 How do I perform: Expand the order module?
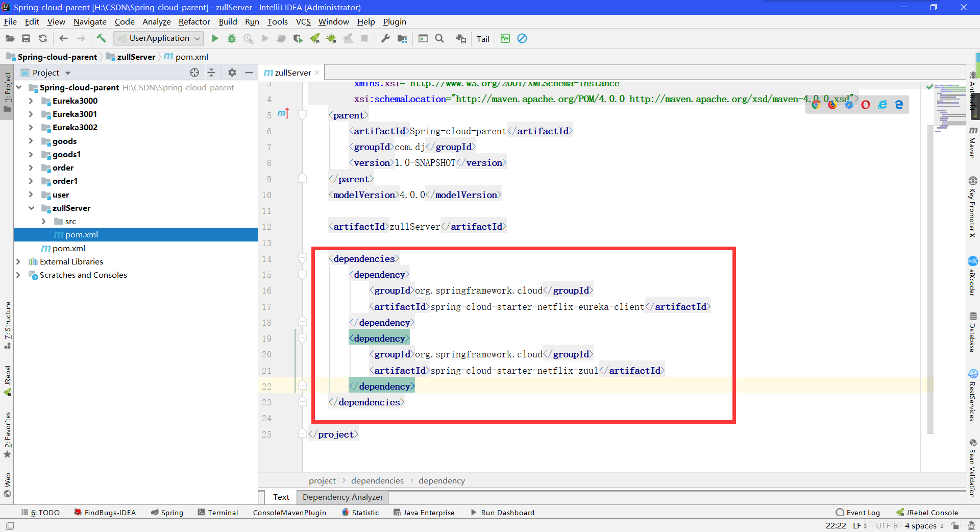[x=31, y=167]
